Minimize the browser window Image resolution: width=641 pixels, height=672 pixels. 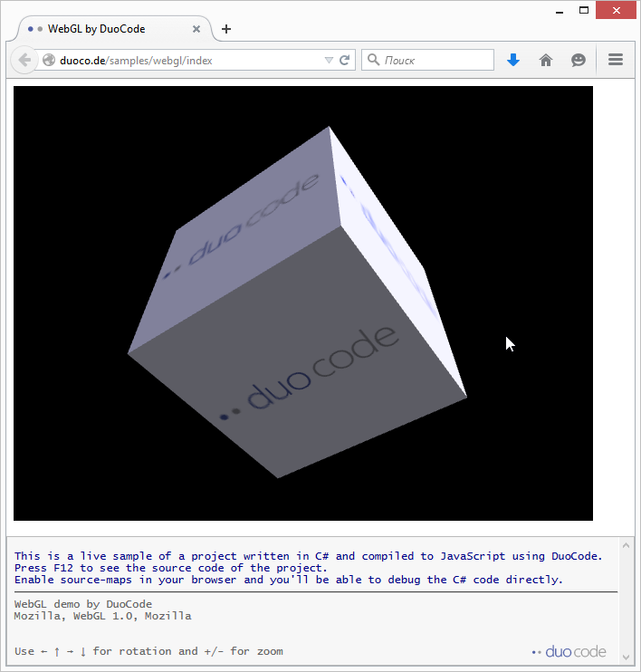560,11
